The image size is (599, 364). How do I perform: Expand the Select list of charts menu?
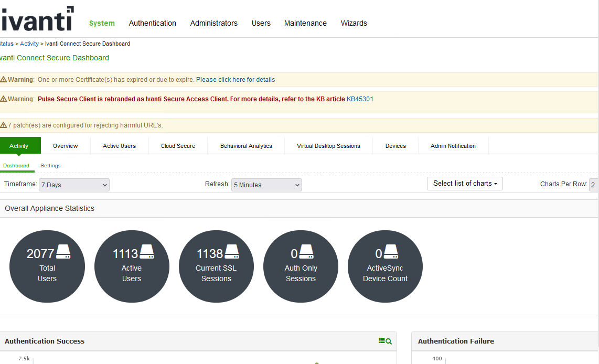[x=465, y=184]
